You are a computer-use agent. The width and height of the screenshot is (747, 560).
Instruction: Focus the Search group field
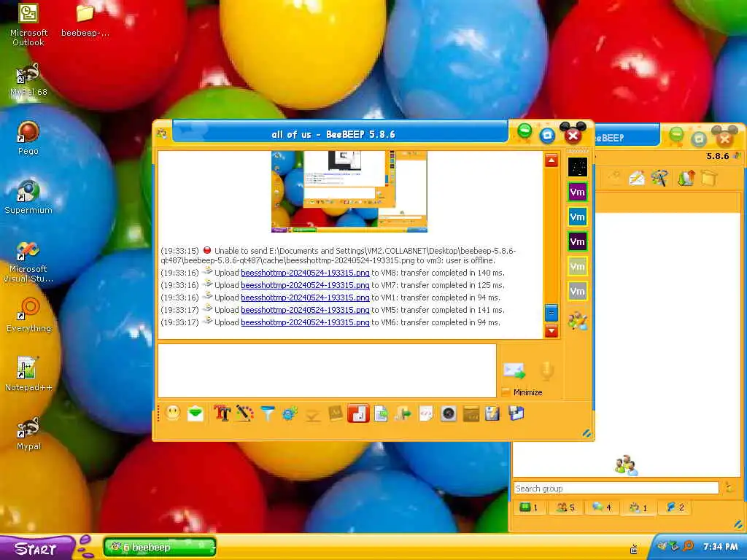616,488
